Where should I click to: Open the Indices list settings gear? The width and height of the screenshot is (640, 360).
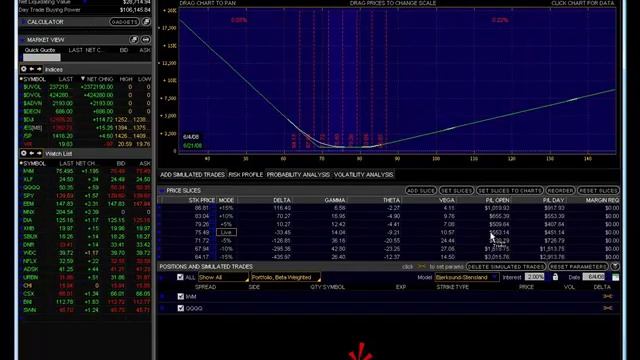pos(24,69)
